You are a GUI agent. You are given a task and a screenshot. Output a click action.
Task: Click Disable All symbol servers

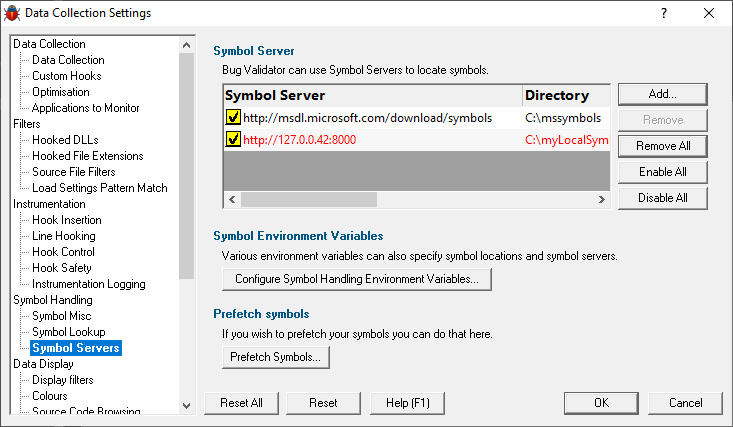(x=662, y=198)
